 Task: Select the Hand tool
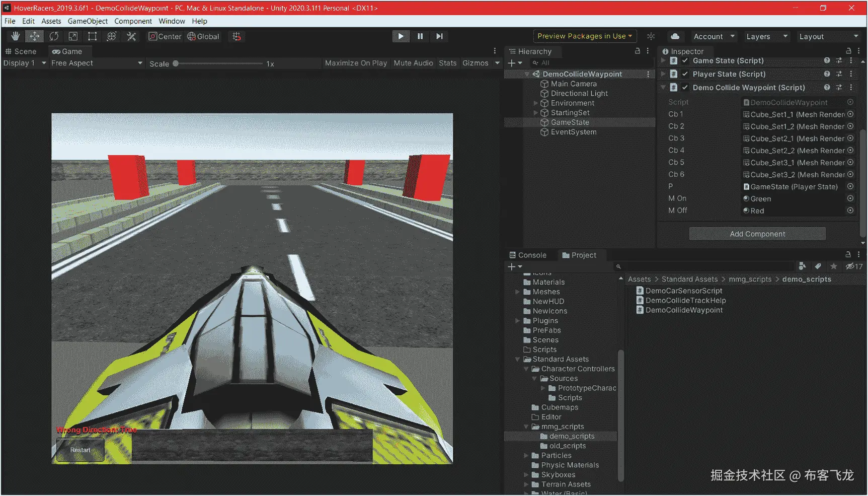pos(16,36)
